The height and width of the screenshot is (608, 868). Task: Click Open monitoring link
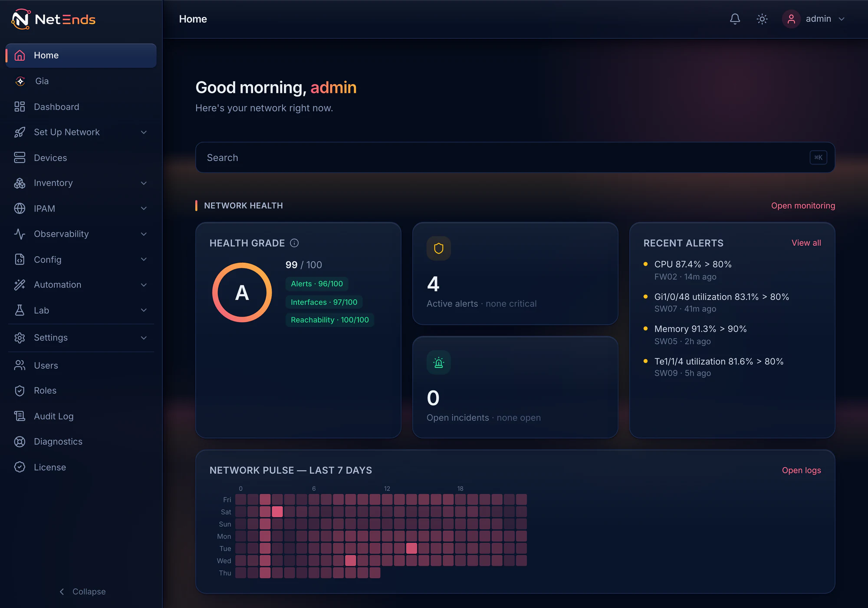803,205
